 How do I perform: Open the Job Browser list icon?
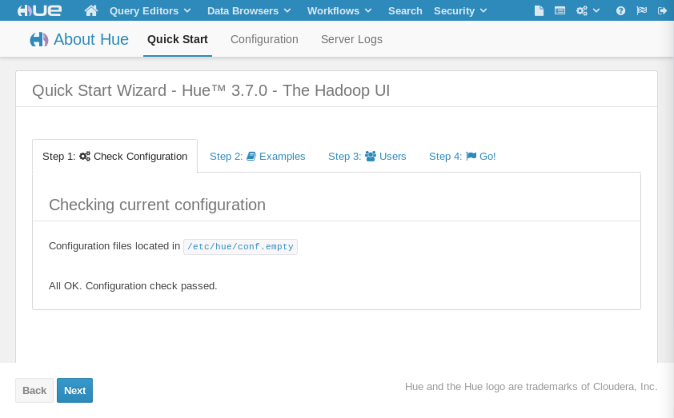pyautogui.click(x=560, y=11)
